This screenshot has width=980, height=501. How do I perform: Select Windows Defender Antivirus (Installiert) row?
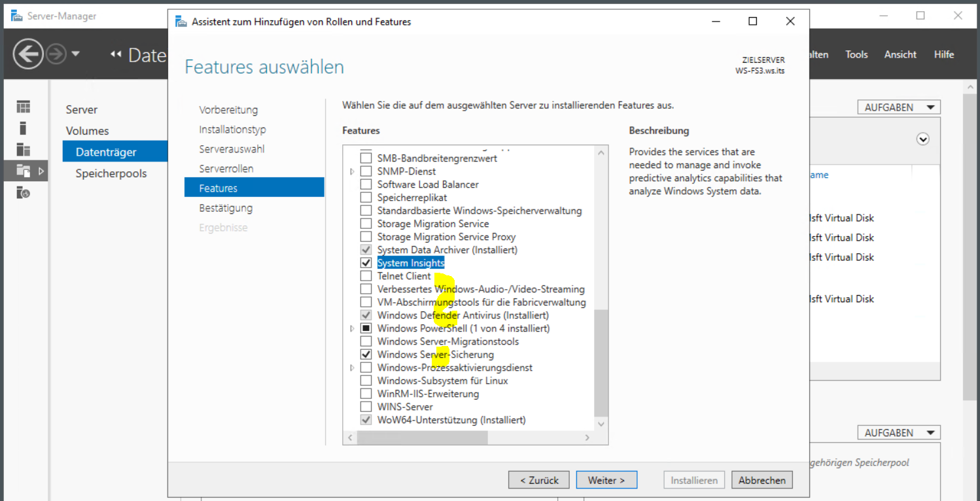[463, 315]
